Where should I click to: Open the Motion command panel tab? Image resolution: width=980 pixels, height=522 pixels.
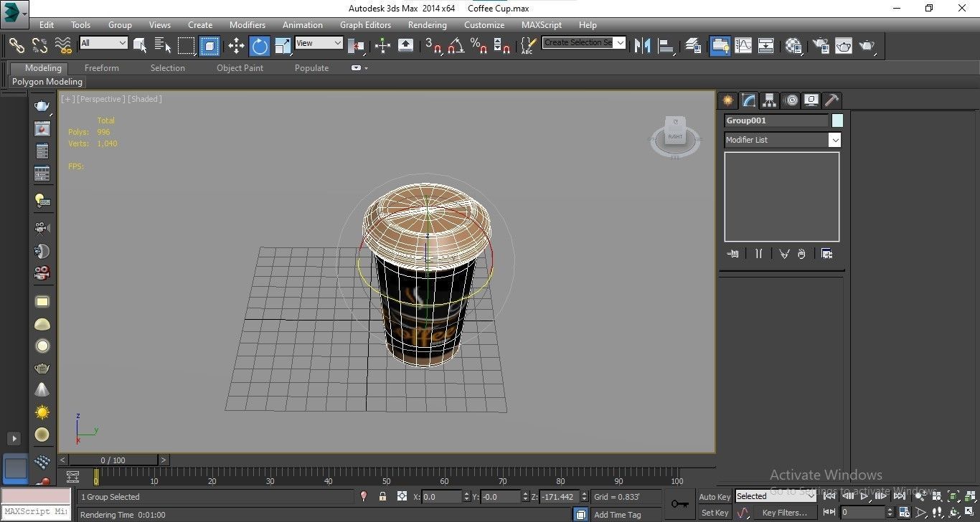click(791, 100)
